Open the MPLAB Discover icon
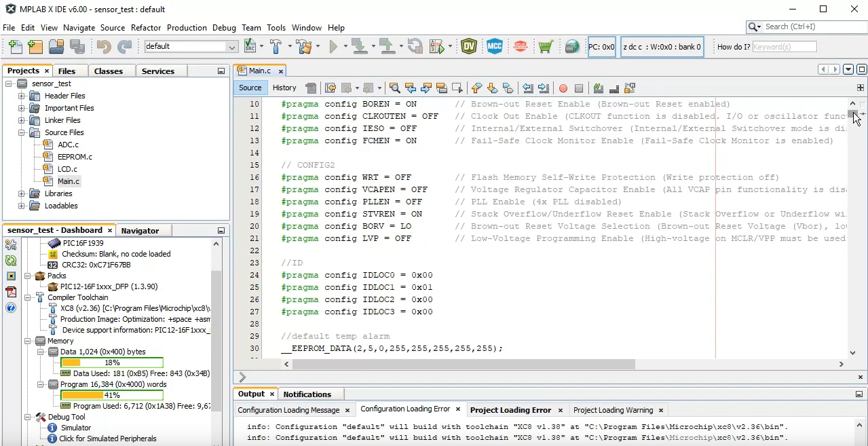This screenshot has height=446, width=868. point(521,47)
